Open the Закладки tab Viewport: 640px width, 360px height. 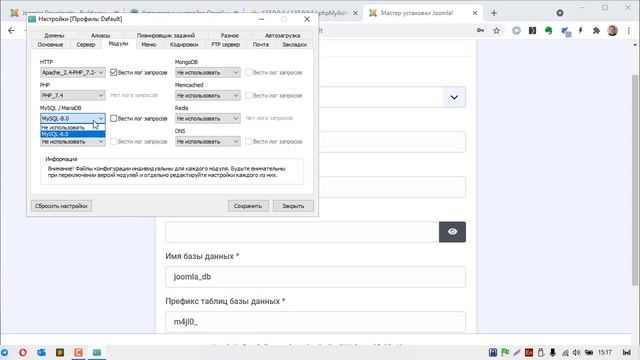(x=294, y=44)
